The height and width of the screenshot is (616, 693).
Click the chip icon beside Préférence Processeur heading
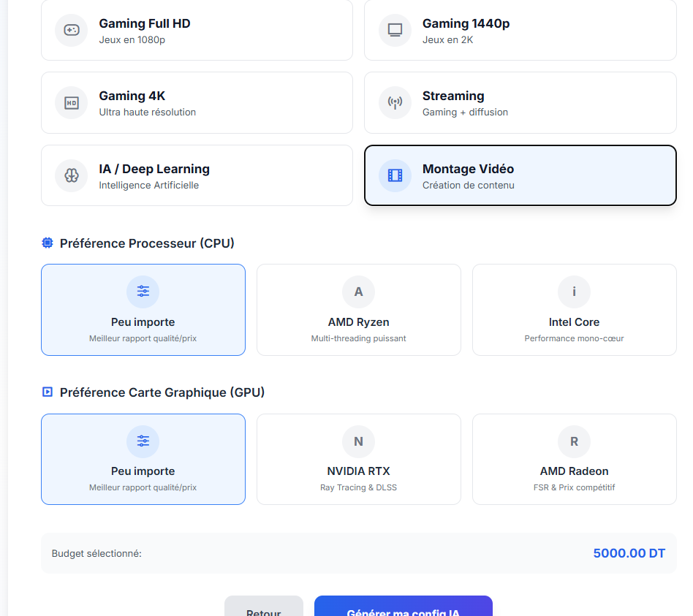[x=48, y=243]
